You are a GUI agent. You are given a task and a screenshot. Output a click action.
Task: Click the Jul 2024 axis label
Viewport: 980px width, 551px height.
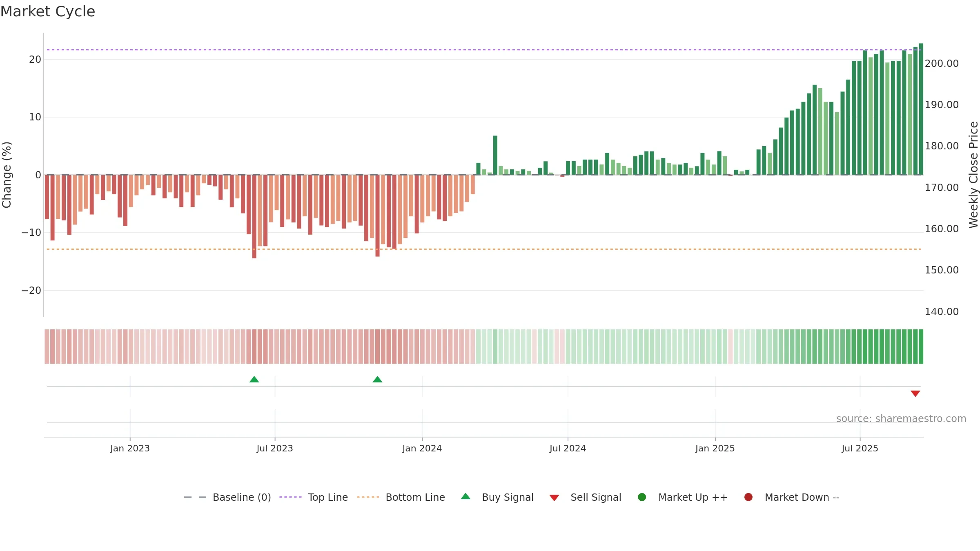click(568, 448)
